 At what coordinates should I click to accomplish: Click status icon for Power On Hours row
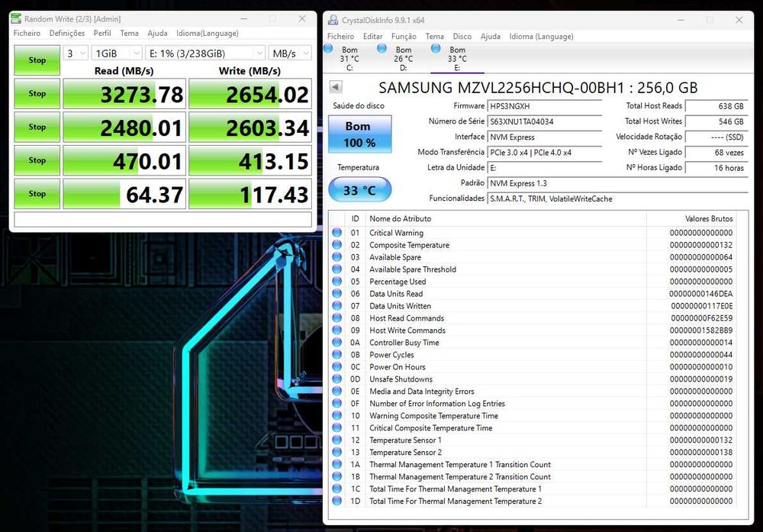point(336,366)
